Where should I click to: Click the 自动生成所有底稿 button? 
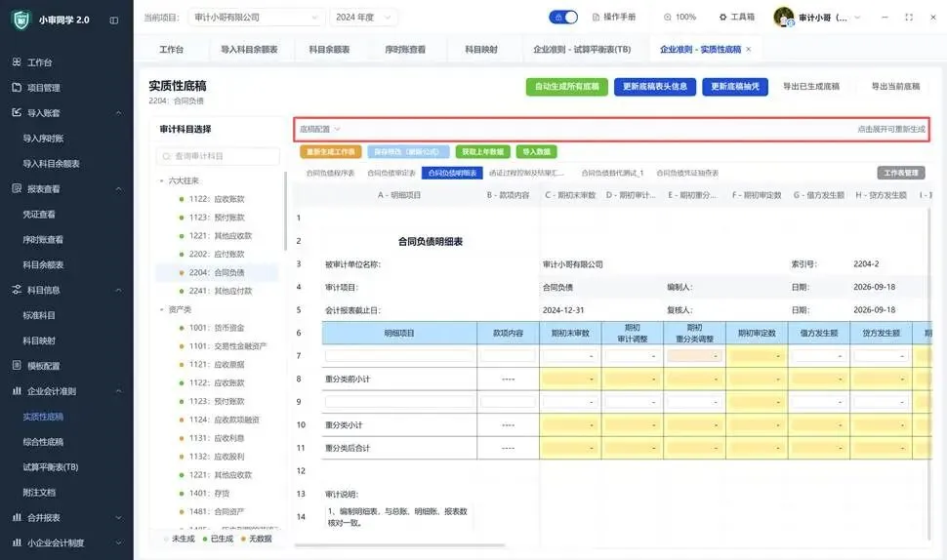tap(566, 87)
